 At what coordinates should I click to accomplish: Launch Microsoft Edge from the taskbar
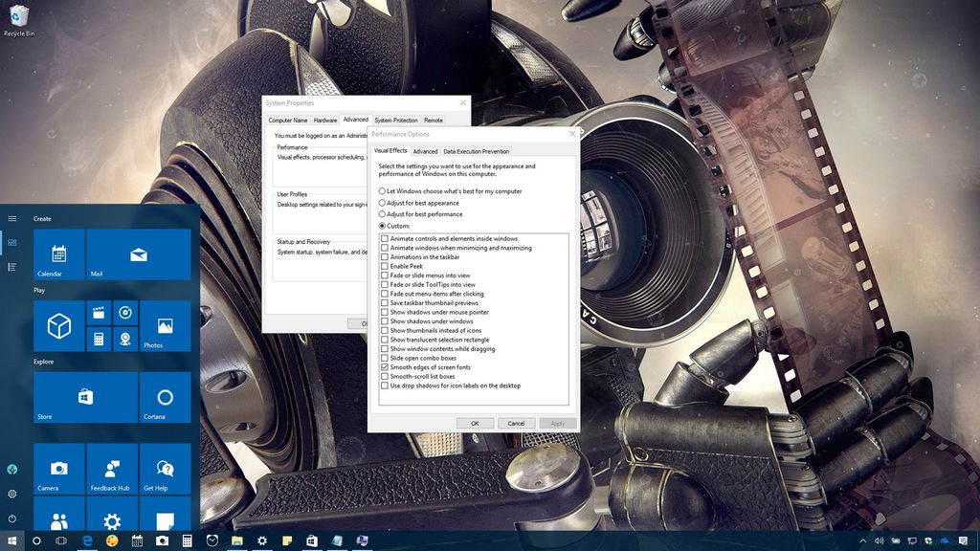pyautogui.click(x=85, y=540)
